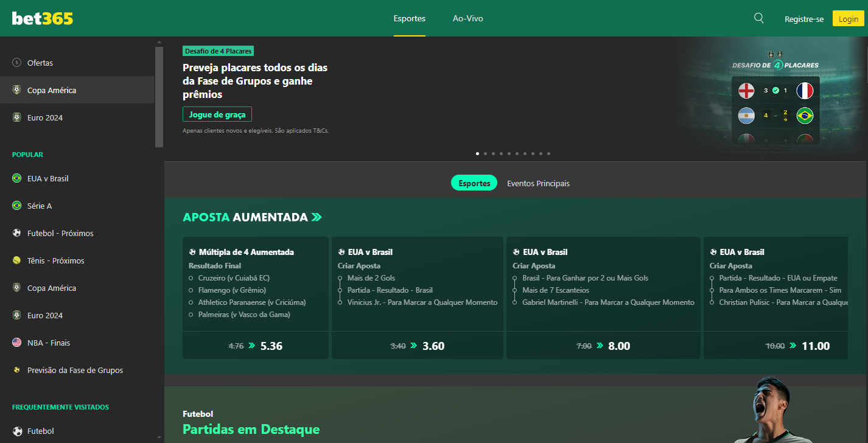Click the last carousel dot

coord(548,153)
